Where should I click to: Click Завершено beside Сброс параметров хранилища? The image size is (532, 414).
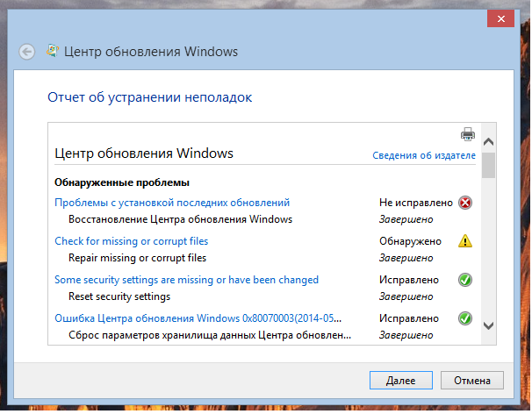[406, 336]
